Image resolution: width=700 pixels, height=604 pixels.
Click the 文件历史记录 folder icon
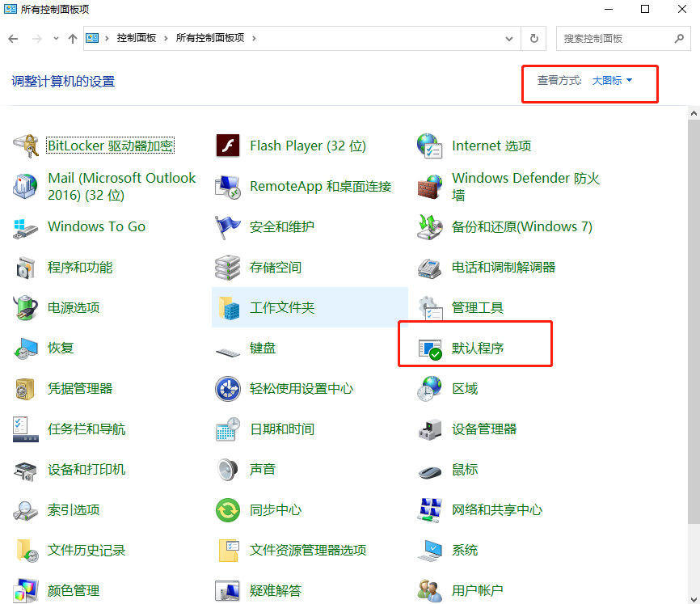pos(26,551)
